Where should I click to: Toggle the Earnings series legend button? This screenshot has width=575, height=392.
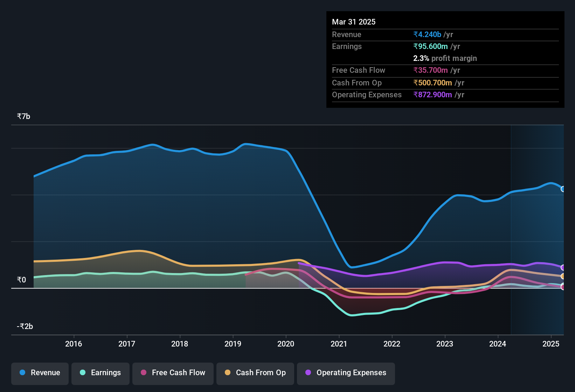pos(101,373)
